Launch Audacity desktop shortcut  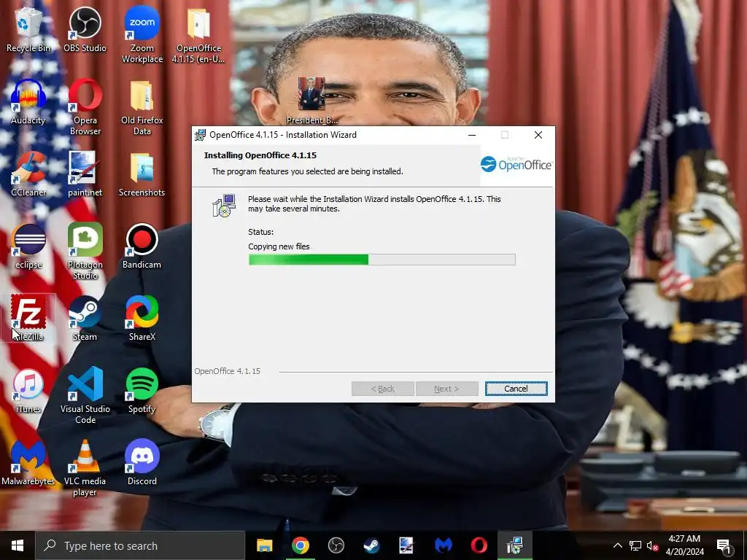(x=28, y=102)
